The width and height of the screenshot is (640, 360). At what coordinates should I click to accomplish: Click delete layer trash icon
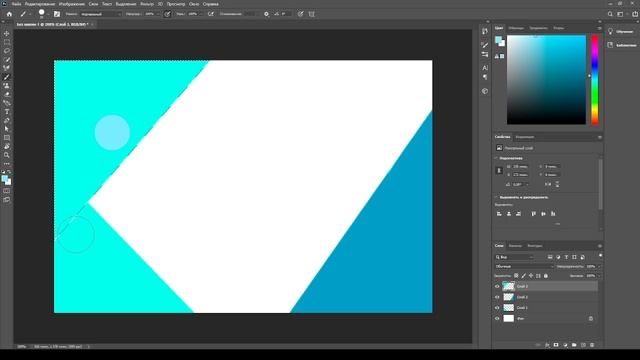click(592, 345)
